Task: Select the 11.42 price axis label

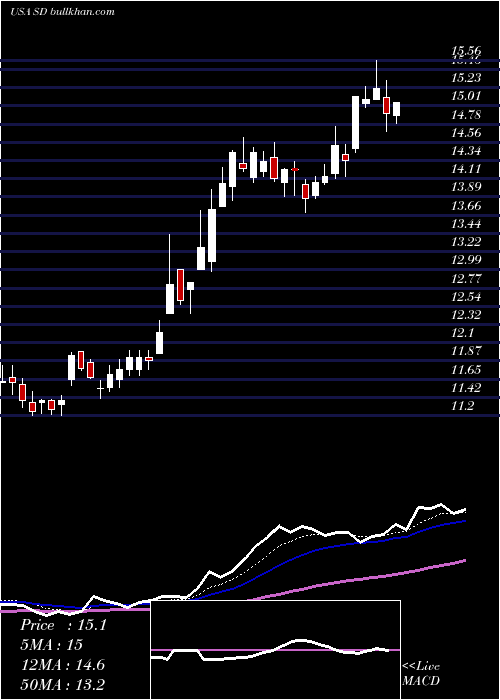Action: point(466,388)
